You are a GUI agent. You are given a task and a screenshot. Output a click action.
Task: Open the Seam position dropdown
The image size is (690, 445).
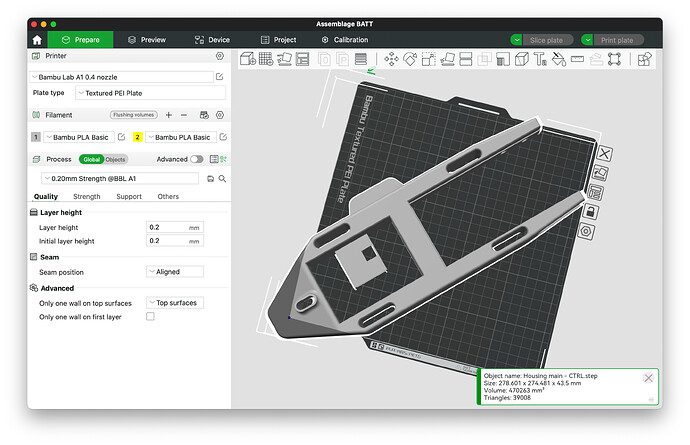[175, 272]
